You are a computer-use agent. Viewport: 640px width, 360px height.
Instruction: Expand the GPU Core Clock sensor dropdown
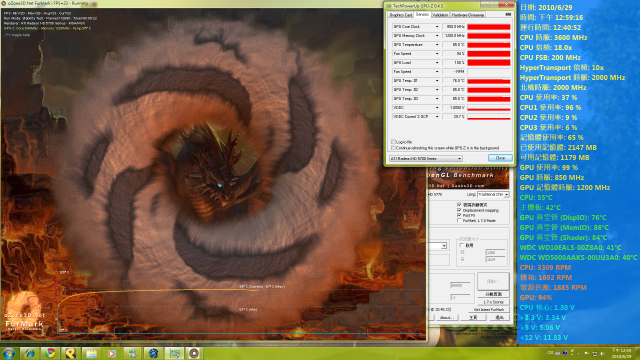[x=437, y=27]
